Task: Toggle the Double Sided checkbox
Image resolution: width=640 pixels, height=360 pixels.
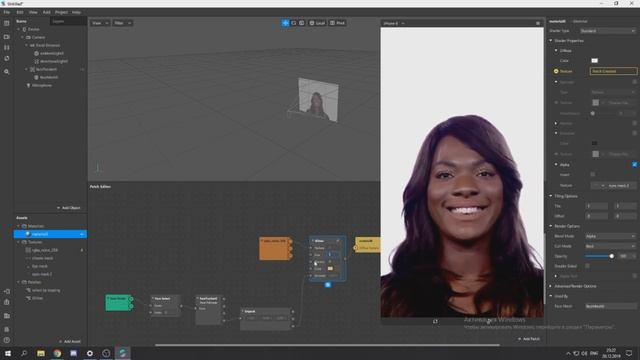Action: click(x=587, y=266)
